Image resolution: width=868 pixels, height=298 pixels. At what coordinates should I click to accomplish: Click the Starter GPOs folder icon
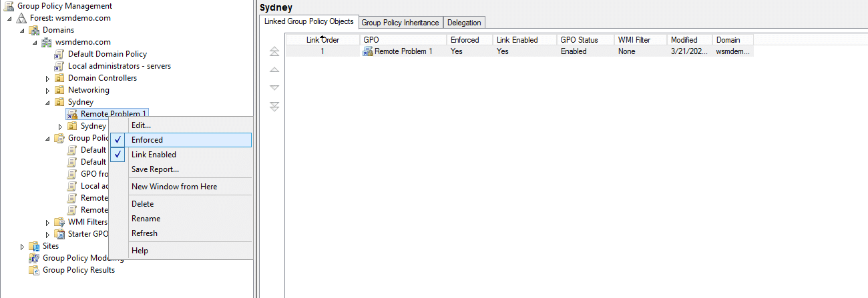pyautogui.click(x=59, y=234)
